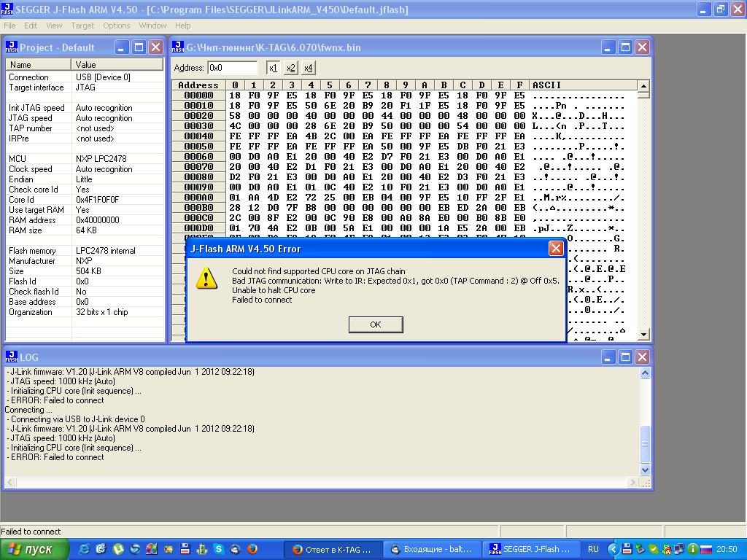Image resolution: width=747 pixels, height=560 pixels.
Task: Click the LOG window scroll down arrow
Action: click(x=645, y=470)
